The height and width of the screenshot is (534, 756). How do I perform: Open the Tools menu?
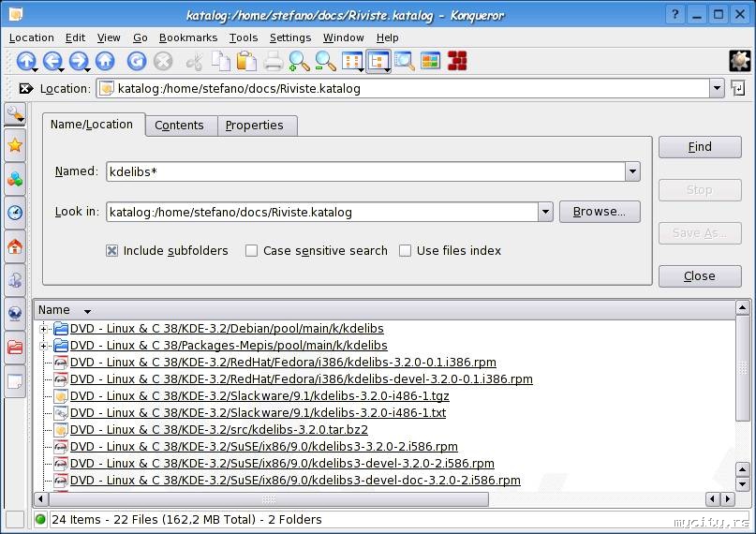tap(243, 37)
